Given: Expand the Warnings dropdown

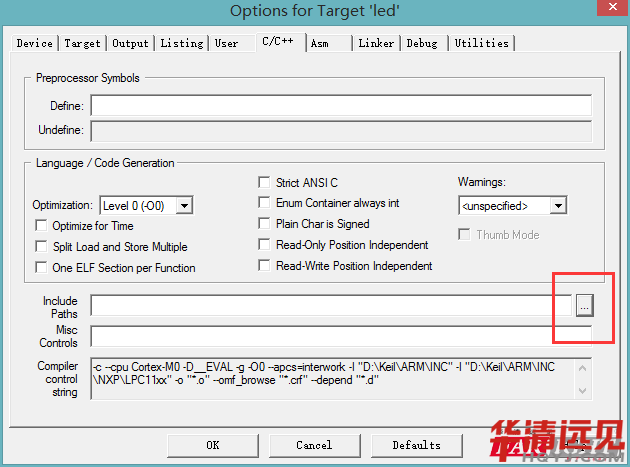Looking at the screenshot, I should pos(558,206).
